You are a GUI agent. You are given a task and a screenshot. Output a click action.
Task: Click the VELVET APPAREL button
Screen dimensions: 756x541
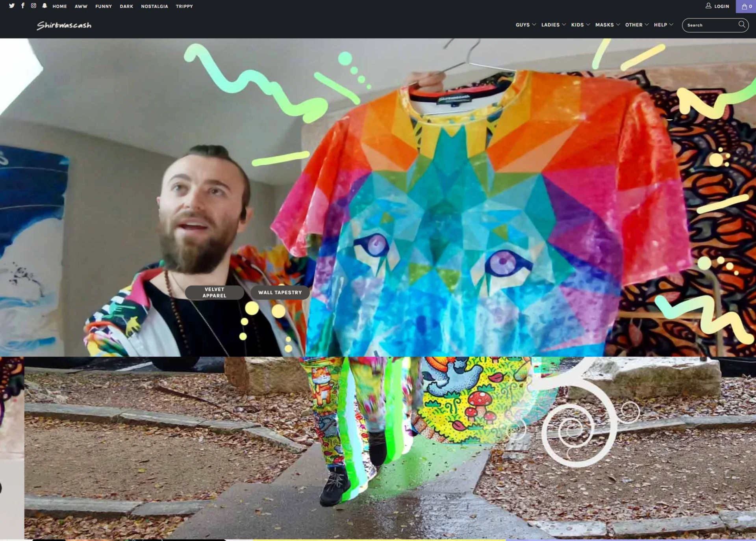[214, 292]
